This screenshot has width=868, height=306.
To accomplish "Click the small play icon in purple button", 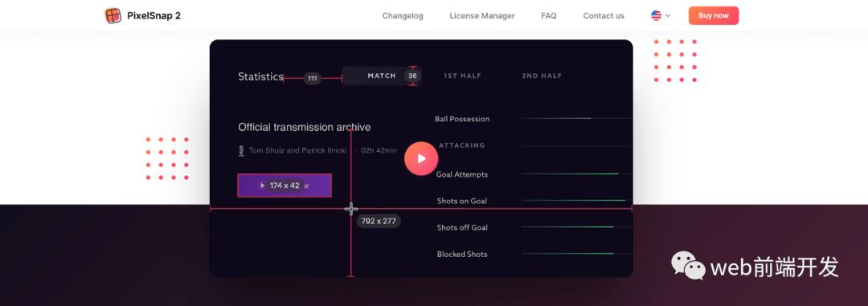I will click(262, 186).
